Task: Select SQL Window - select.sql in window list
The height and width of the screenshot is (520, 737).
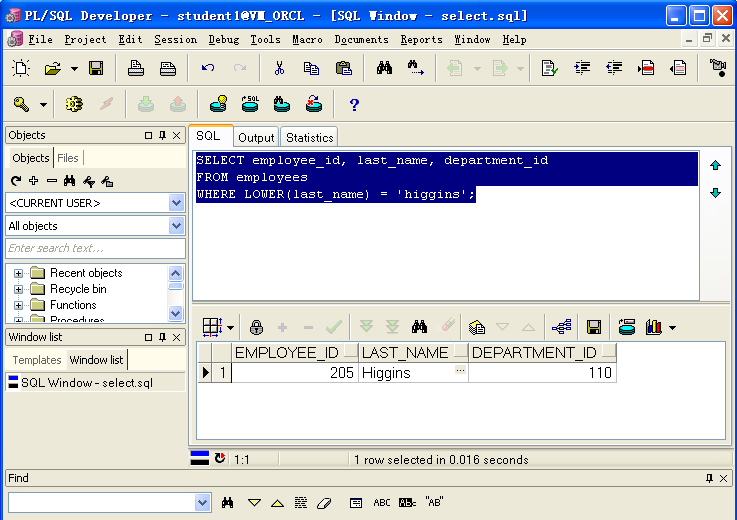Action: coord(95,383)
